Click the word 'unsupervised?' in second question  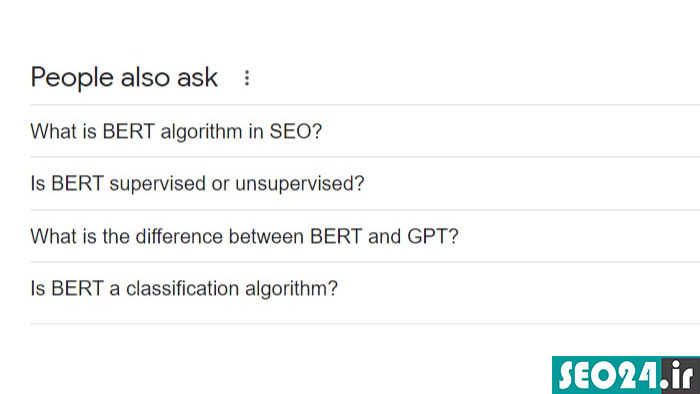[300, 184]
